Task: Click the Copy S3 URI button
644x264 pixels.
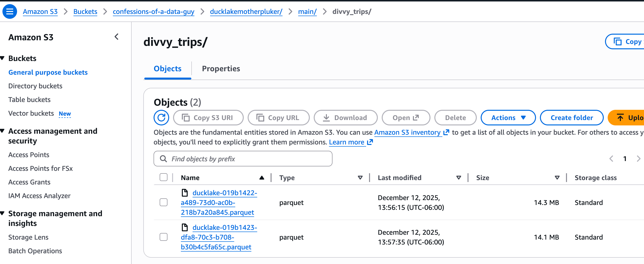Action: coord(208,118)
